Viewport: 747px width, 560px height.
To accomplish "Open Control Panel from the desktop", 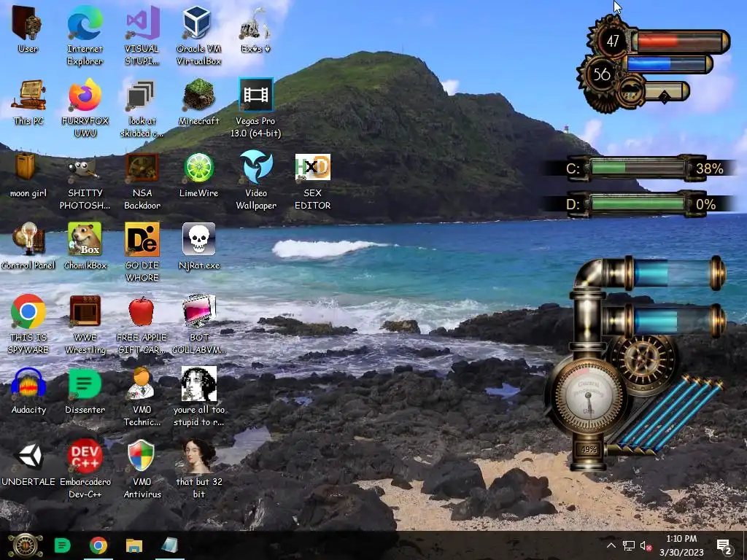I will pyautogui.click(x=28, y=246).
